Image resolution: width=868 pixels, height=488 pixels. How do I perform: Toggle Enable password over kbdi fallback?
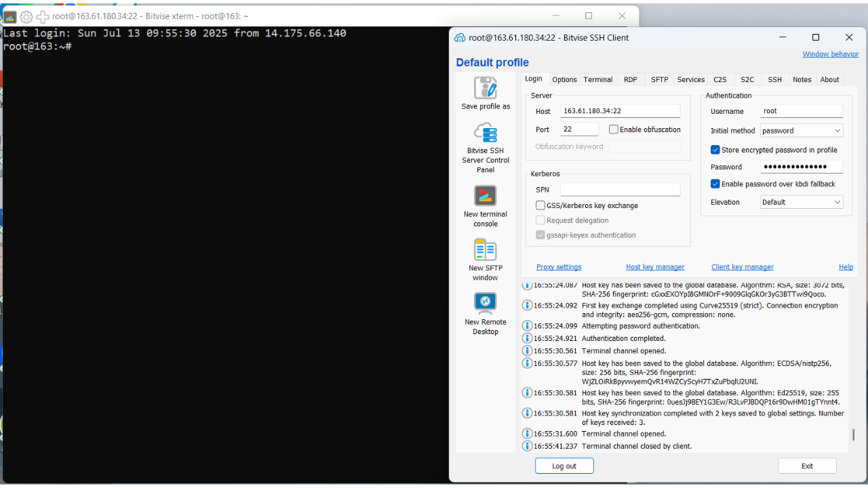[x=715, y=184]
